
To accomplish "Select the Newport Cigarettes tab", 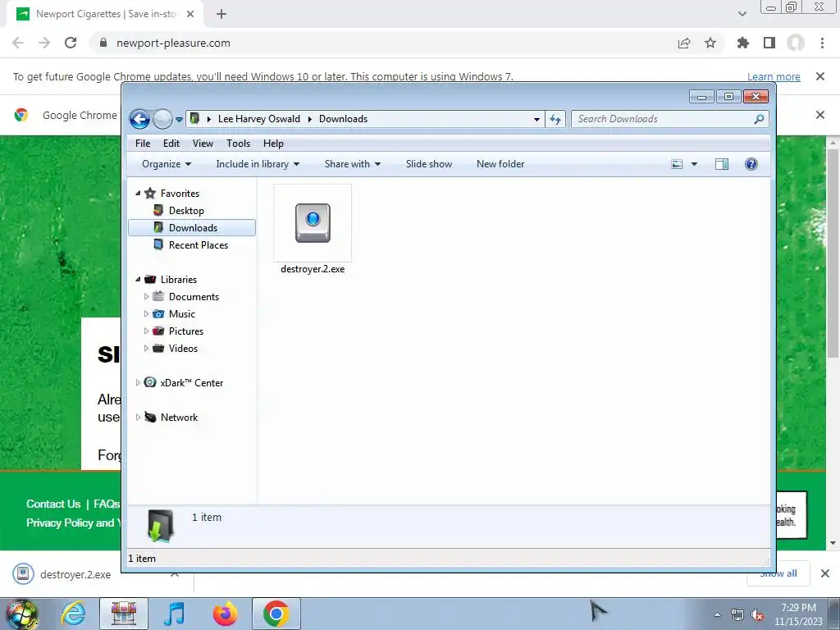I will click(x=106, y=14).
